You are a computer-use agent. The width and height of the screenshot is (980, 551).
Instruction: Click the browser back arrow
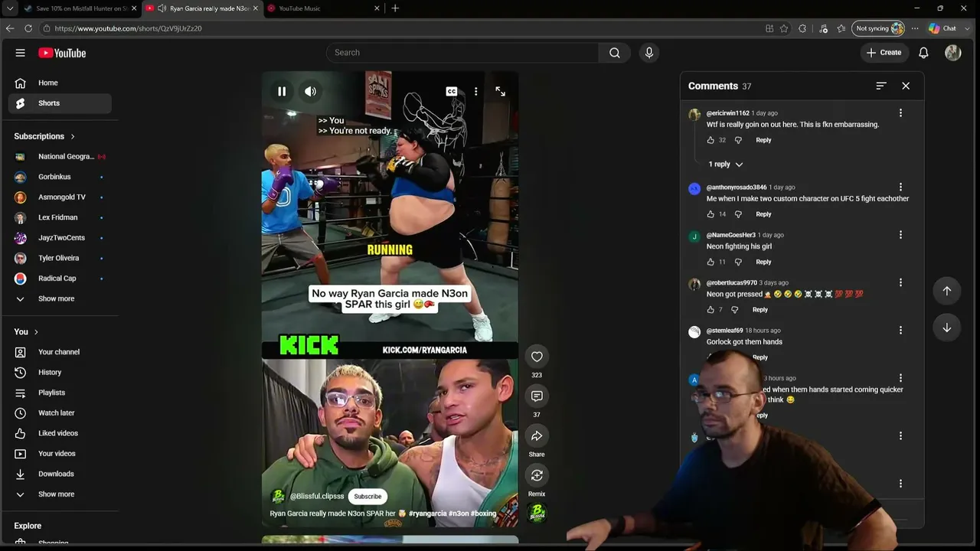pos(10,28)
